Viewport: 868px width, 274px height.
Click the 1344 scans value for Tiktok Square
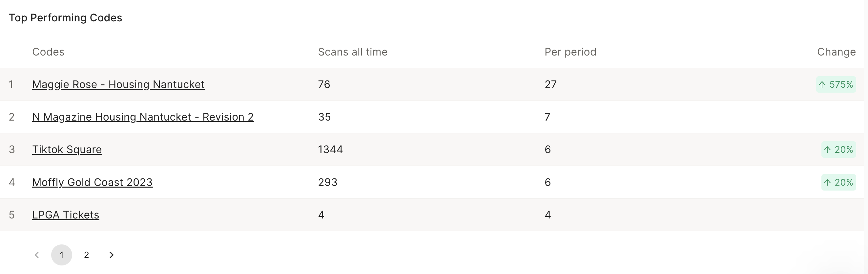331,149
